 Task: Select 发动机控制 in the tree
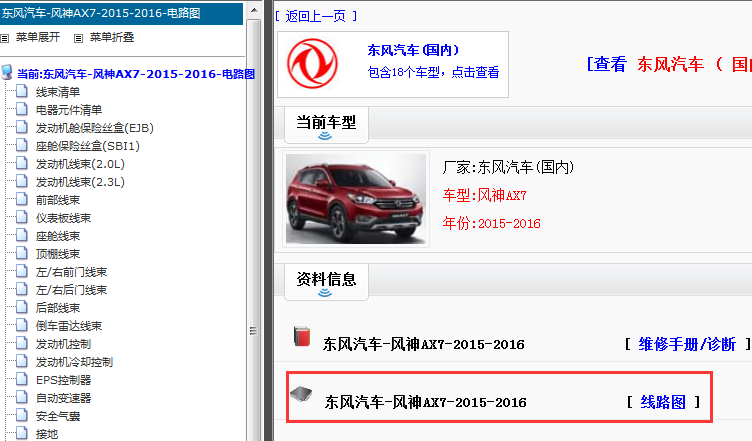pyautogui.click(x=63, y=344)
